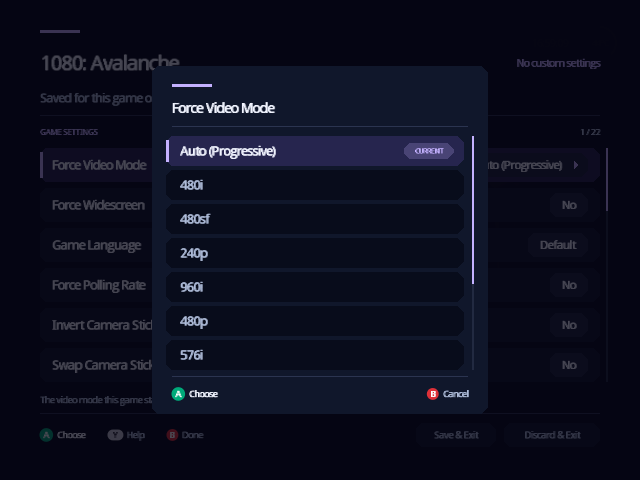This screenshot has width=640, height=480.
Task: Choose the 480sf option
Action: pyautogui.click(x=315, y=219)
